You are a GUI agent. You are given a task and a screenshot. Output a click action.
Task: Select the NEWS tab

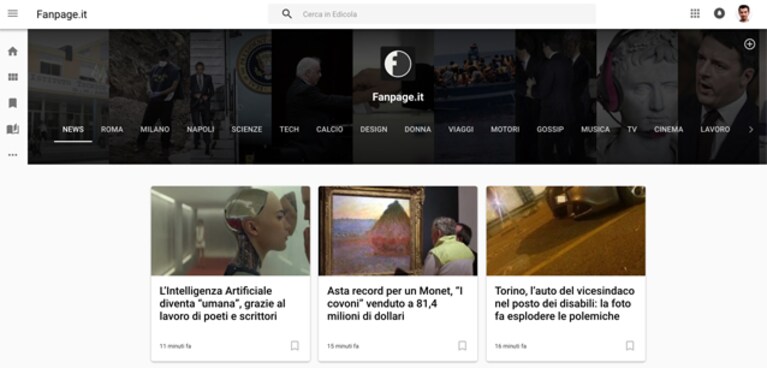pyautogui.click(x=73, y=130)
